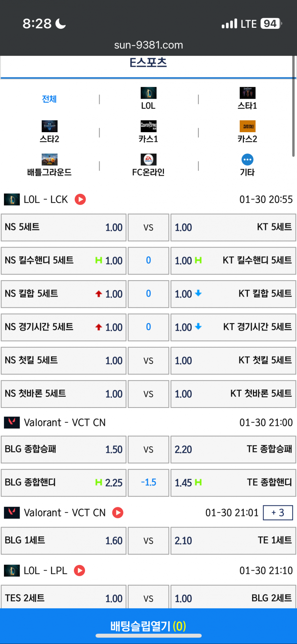Image resolution: width=297 pixels, height=644 pixels.
Task: Open the 스타1 StarCraft category icon
Action: (247, 93)
